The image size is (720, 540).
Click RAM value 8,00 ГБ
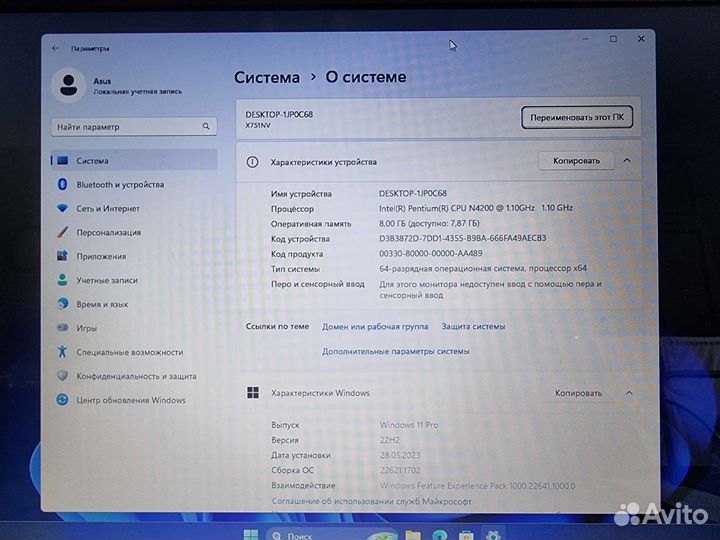coord(429,223)
